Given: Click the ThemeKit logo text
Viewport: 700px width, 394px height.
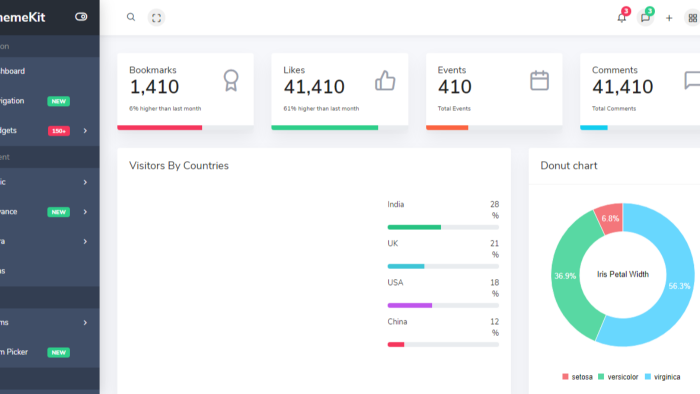Looking at the screenshot, I should pos(22,17).
